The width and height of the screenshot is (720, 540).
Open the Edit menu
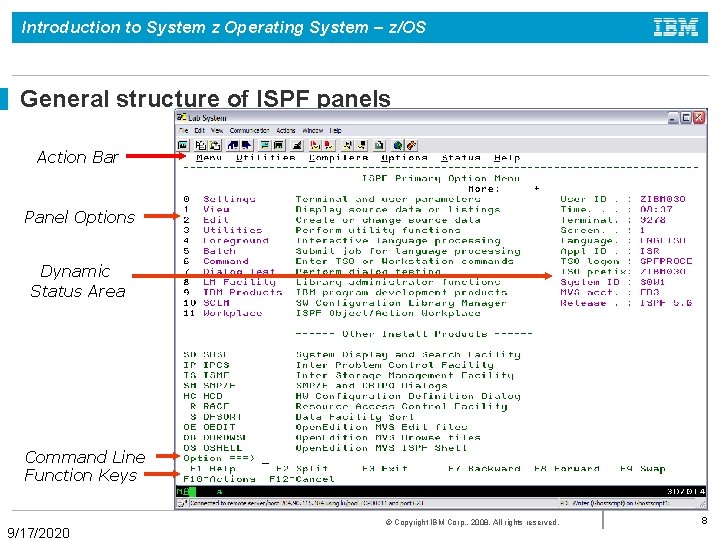coord(199,130)
